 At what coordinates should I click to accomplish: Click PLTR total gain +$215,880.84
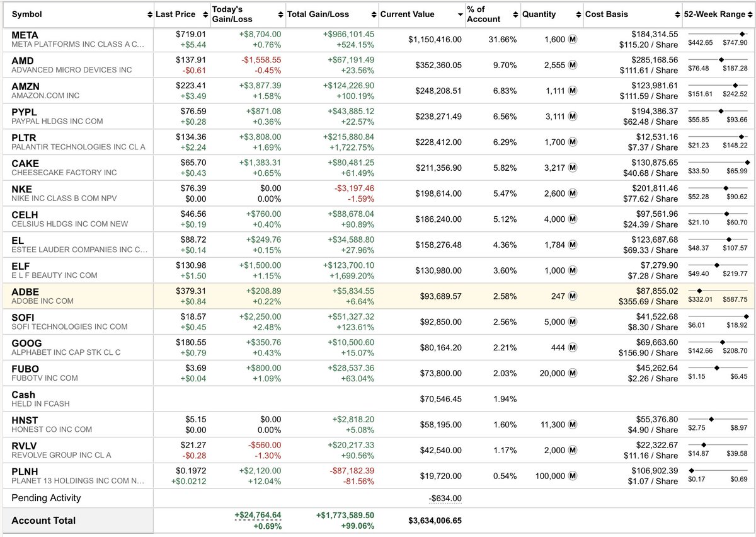pyautogui.click(x=348, y=137)
